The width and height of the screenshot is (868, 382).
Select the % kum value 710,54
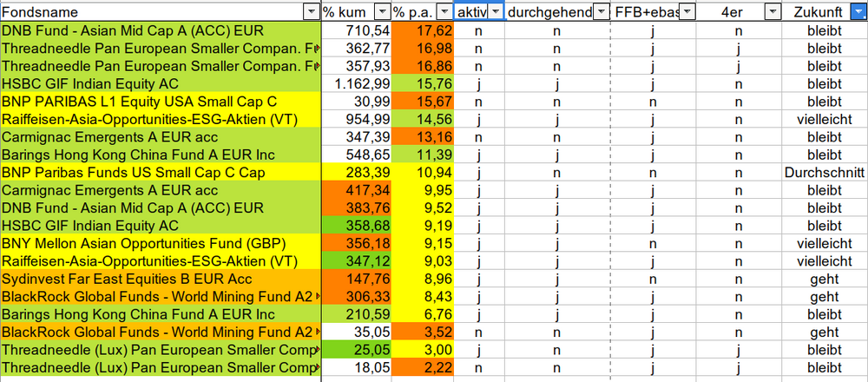coord(357,30)
